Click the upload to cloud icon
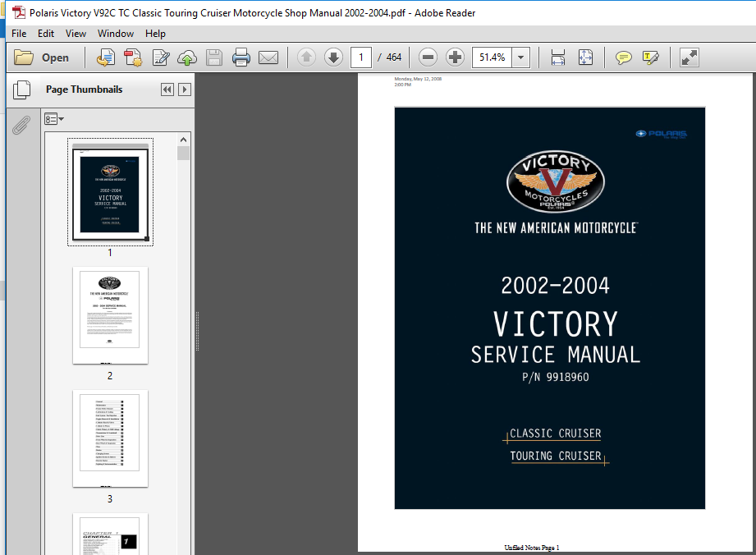This screenshot has width=756, height=555. [x=187, y=57]
